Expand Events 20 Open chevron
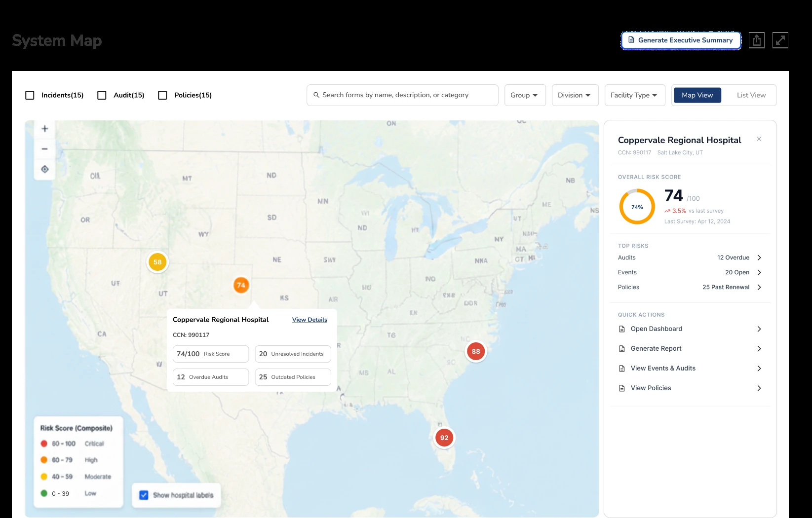The height and width of the screenshot is (518, 812). pos(759,272)
